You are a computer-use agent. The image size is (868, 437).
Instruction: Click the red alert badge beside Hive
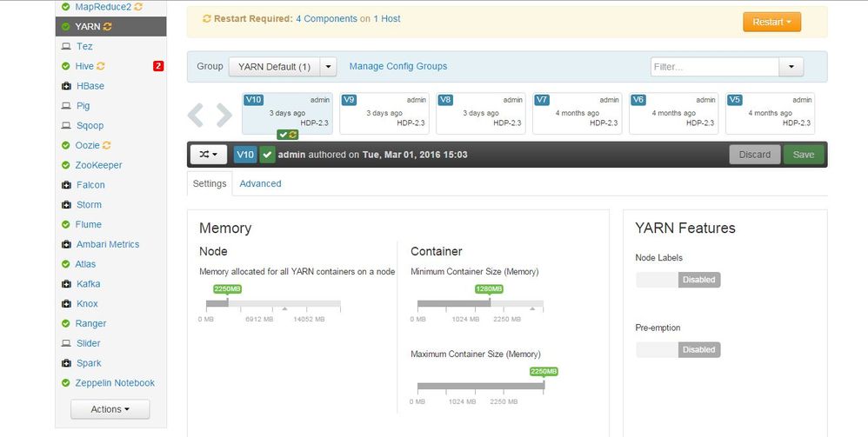pos(158,66)
